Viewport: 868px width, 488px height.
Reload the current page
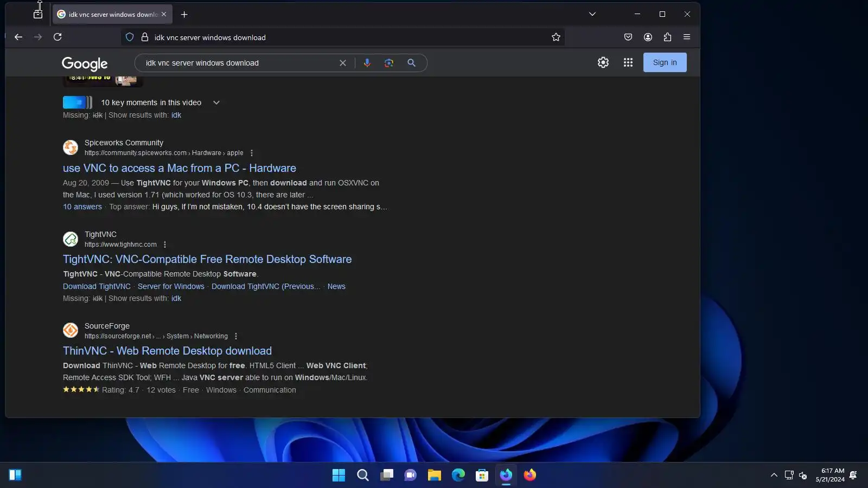58,37
